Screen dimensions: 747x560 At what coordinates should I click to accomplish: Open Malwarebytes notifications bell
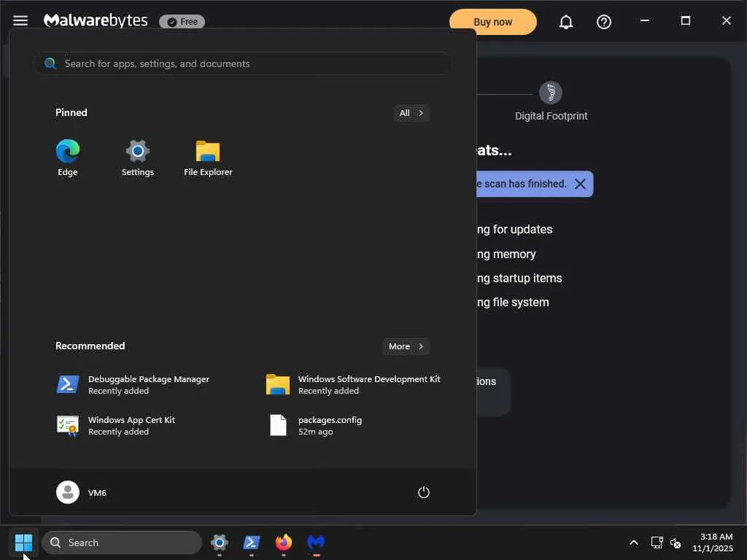pos(565,22)
